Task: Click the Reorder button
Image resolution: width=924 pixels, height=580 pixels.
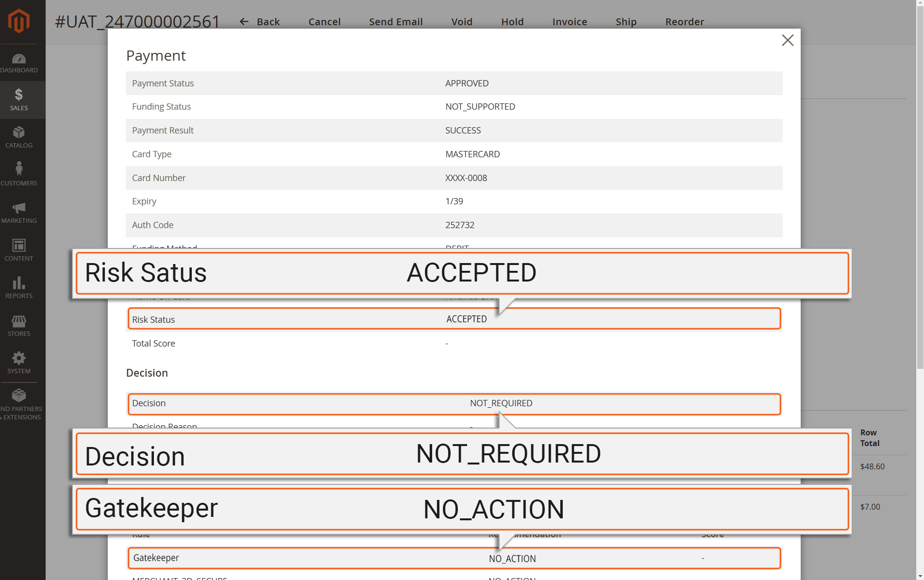Action: click(685, 22)
